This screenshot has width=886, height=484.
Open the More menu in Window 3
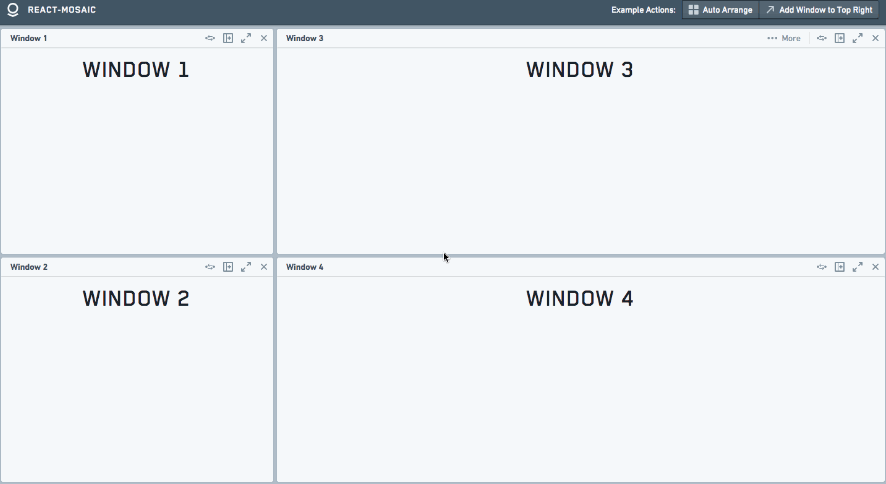tap(784, 38)
